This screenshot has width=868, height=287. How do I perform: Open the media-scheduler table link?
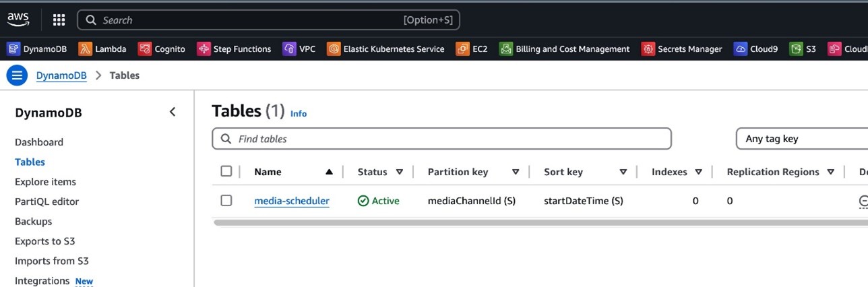coord(292,201)
